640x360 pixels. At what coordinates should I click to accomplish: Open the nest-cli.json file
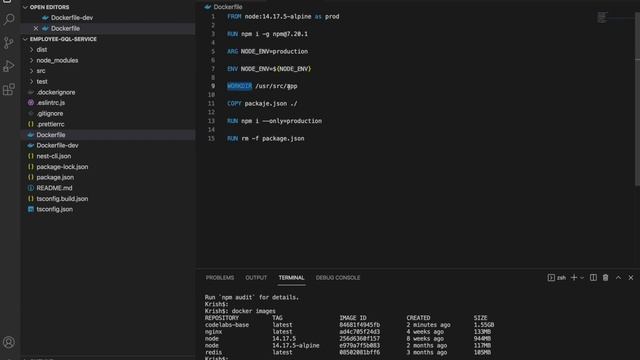(53, 156)
